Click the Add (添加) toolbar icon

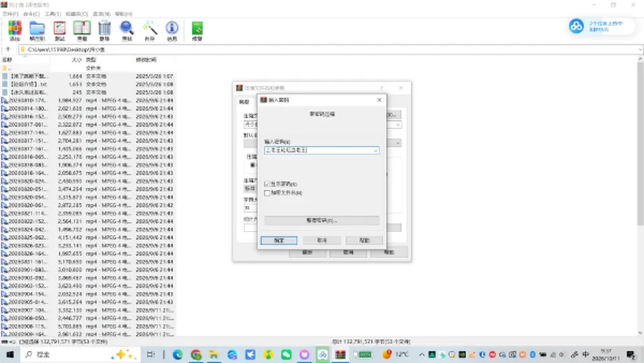[15, 31]
